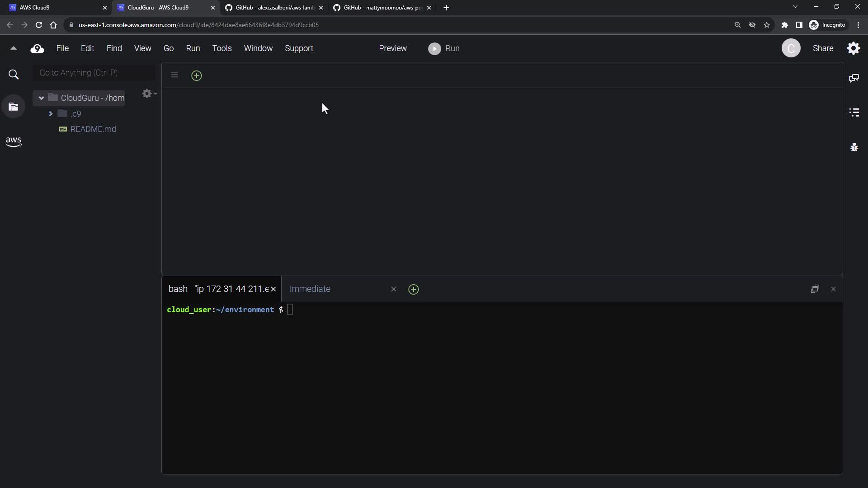The width and height of the screenshot is (868, 488).
Task: Open the Debugger bug icon panel
Action: [854, 147]
